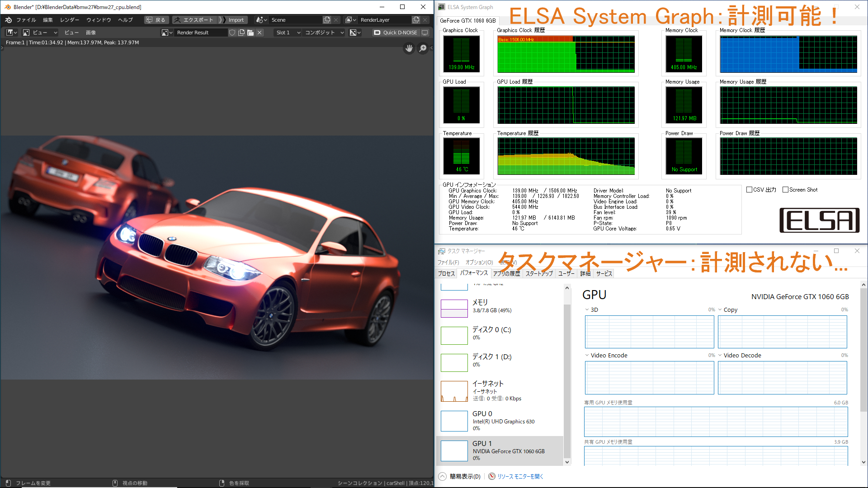Click the Import button
The height and width of the screenshot is (488, 868).
click(233, 20)
